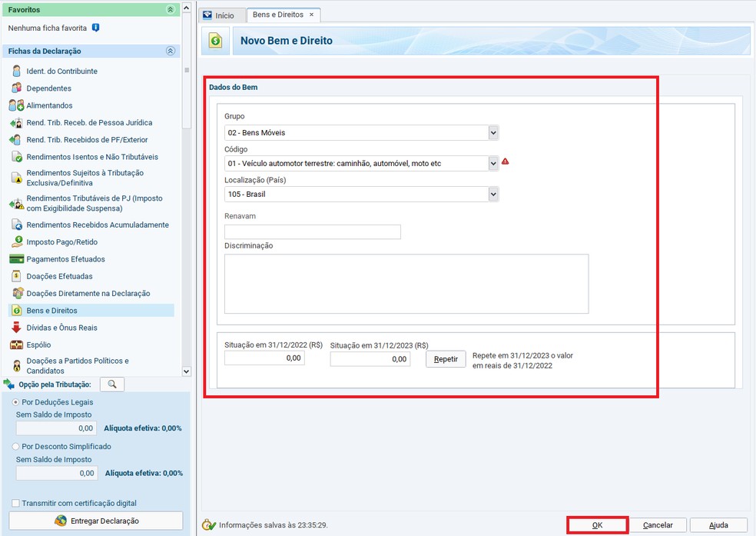
Task: Click the Renavam text field
Action: (312, 231)
